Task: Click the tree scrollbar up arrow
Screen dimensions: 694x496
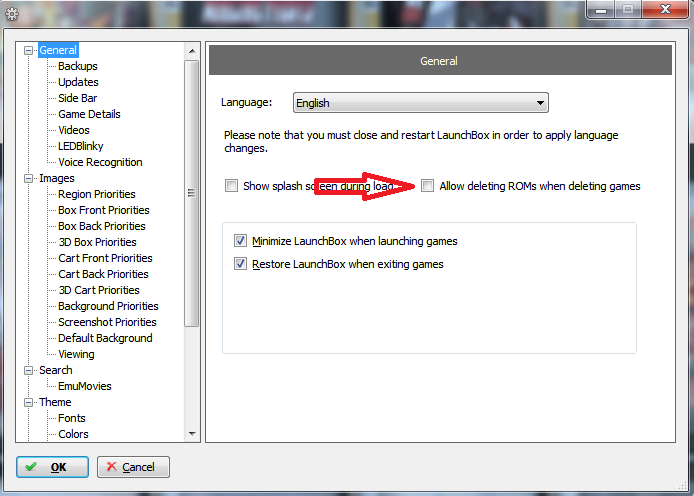Action: tap(192, 51)
